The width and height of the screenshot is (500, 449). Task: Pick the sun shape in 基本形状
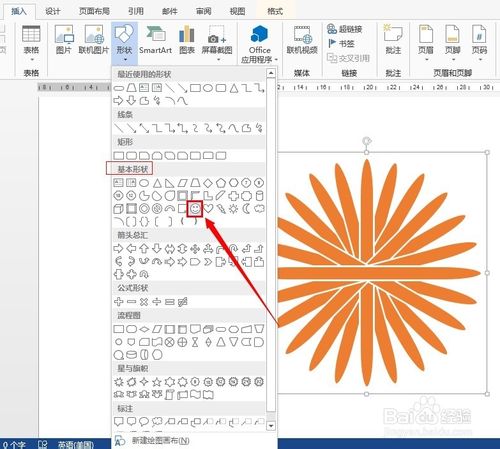tap(234, 209)
